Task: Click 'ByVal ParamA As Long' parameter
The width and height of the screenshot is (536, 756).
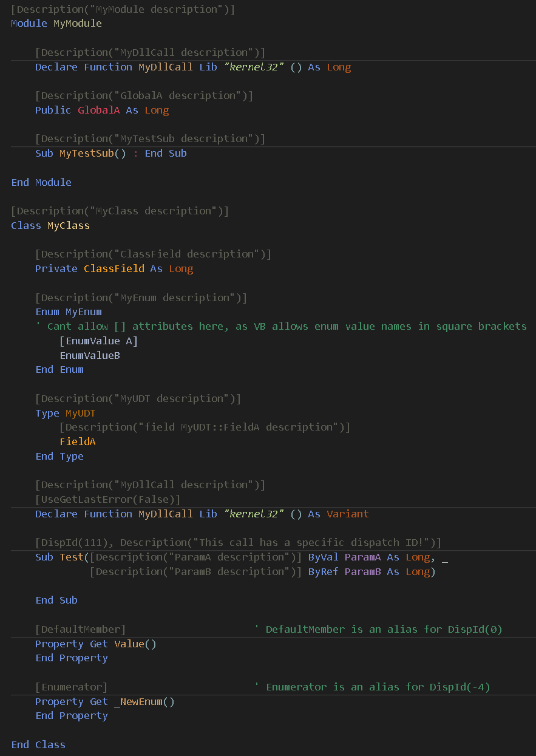Action: pyautogui.click(x=369, y=557)
